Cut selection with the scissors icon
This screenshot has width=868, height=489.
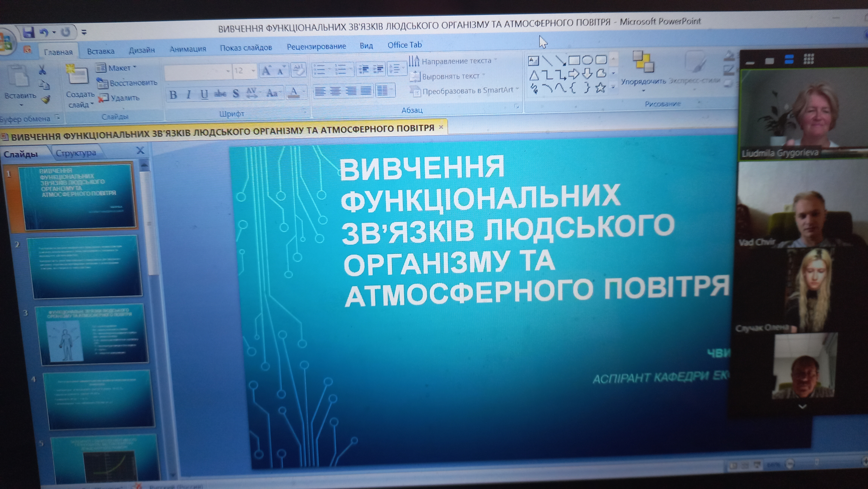coord(42,69)
